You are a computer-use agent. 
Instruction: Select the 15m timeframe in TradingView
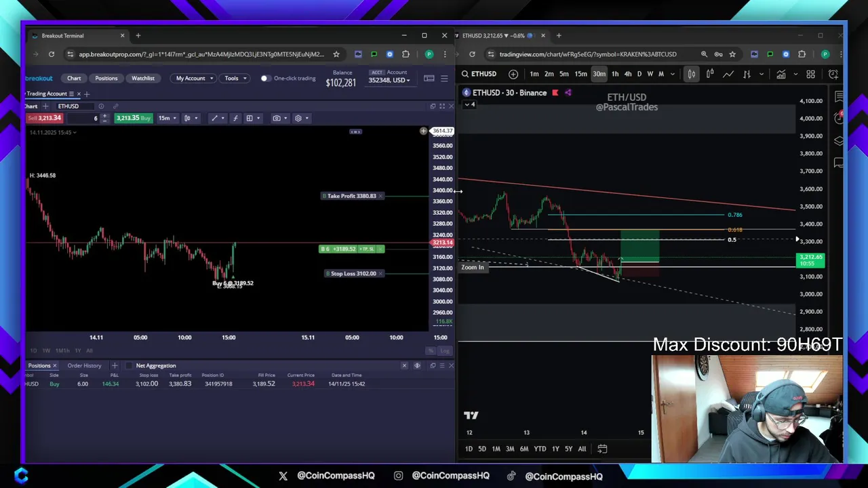pyautogui.click(x=581, y=74)
